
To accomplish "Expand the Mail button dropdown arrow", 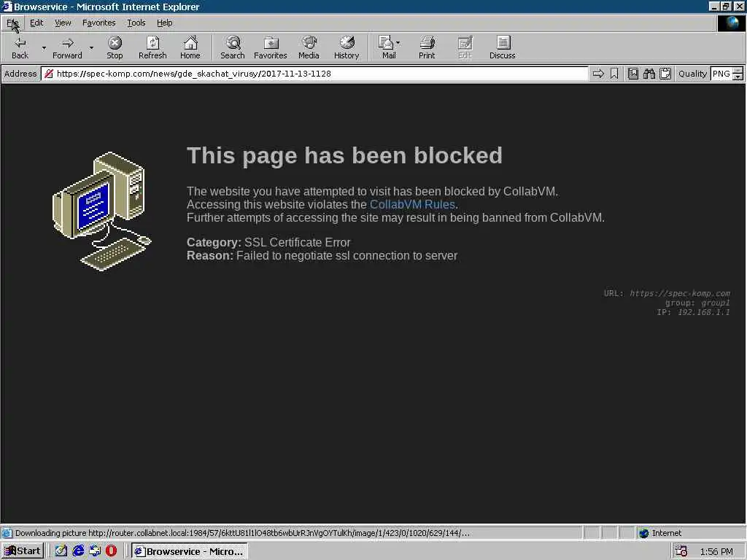I will click(398, 43).
